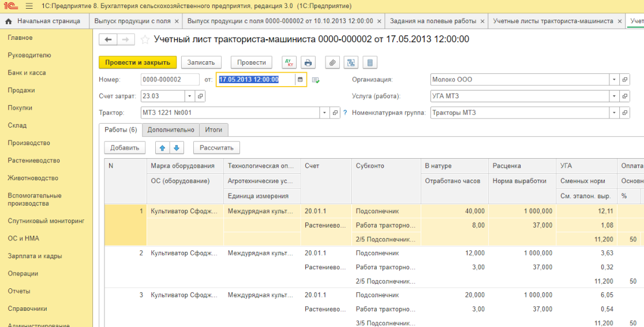Viewport: 644px width, 327px height.
Task: Click the Записать button
Action: tap(201, 62)
